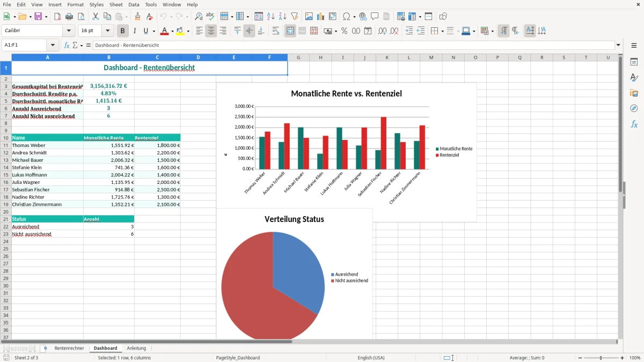Expand the Name Box dropdown arrow
Screen dimensions: 644x362
(x=53, y=46)
